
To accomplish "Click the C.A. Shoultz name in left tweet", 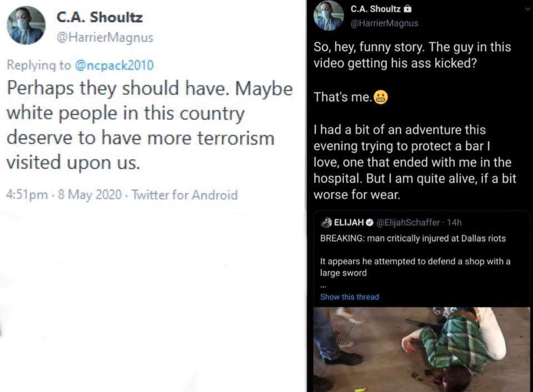I will [x=100, y=18].
